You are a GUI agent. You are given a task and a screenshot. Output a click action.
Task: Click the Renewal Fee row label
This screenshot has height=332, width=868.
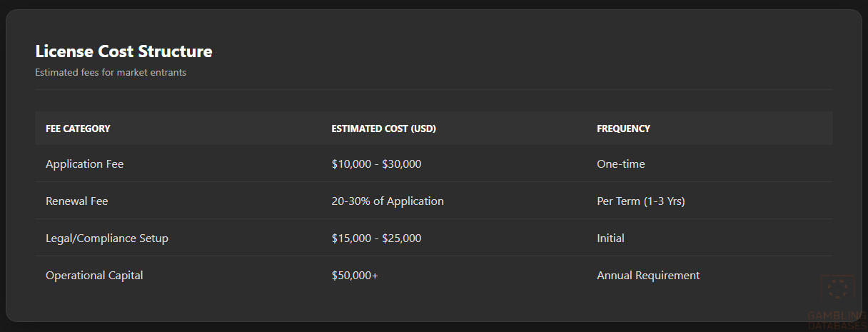coord(76,201)
